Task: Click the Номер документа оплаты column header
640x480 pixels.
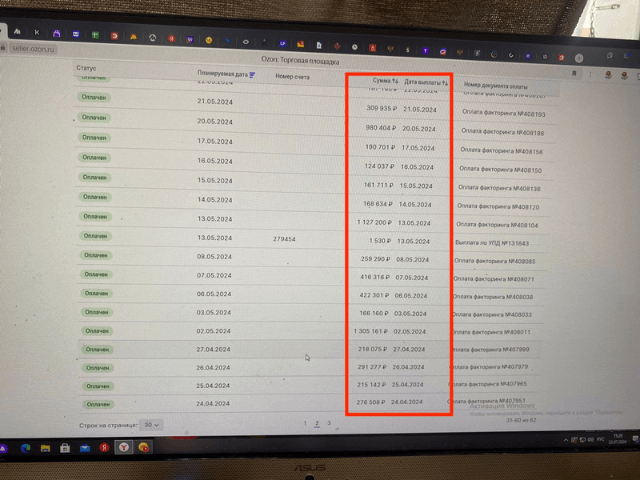Action: [x=496, y=86]
